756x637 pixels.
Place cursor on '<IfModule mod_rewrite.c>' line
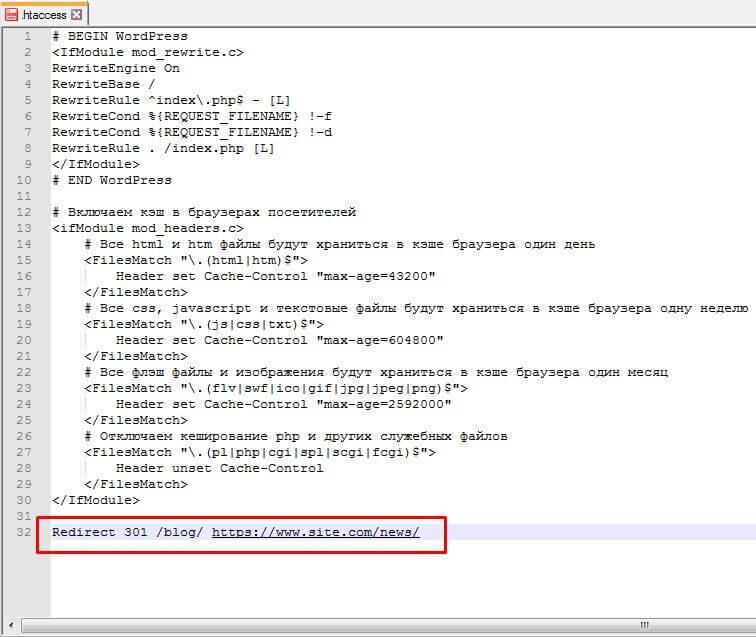[x=148, y=52]
